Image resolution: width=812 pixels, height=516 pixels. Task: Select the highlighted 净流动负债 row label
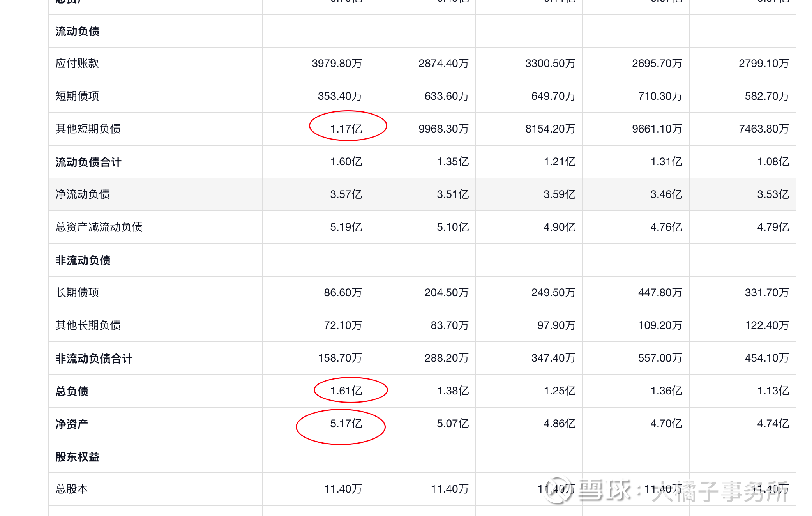[83, 194]
